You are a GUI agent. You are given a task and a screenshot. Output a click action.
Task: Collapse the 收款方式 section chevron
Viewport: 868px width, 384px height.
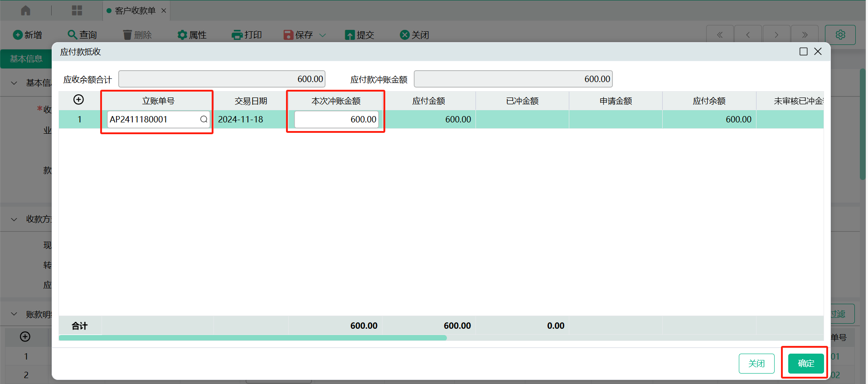pyautogui.click(x=14, y=219)
